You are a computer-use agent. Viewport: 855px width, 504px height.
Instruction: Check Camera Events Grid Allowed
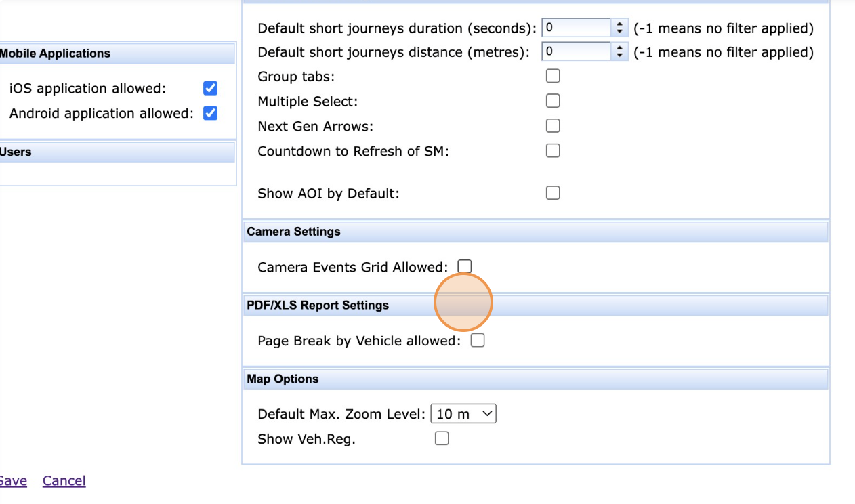tap(465, 266)
